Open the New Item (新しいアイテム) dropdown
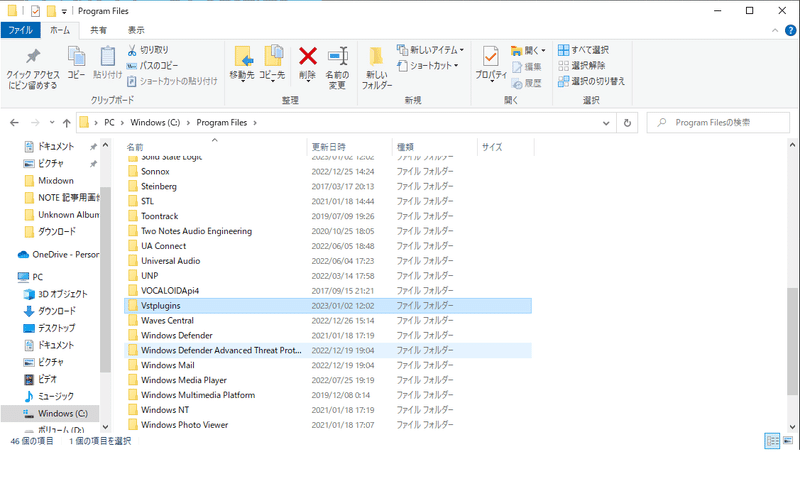Viewport: 800px width, 478px height. coord(430,50)
